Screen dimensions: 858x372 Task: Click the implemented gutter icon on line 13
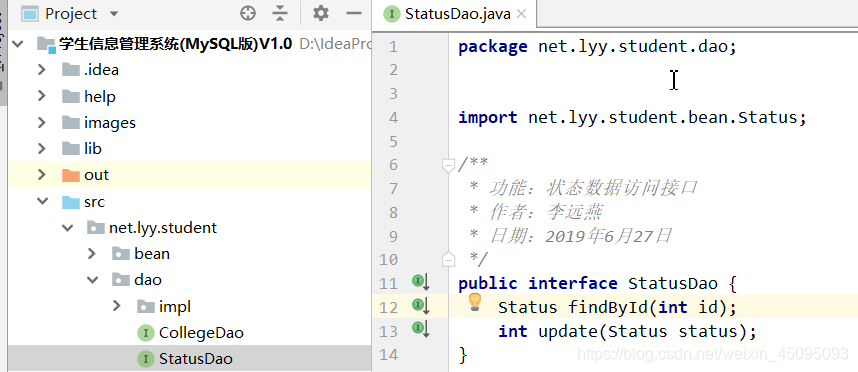point(420,329)
